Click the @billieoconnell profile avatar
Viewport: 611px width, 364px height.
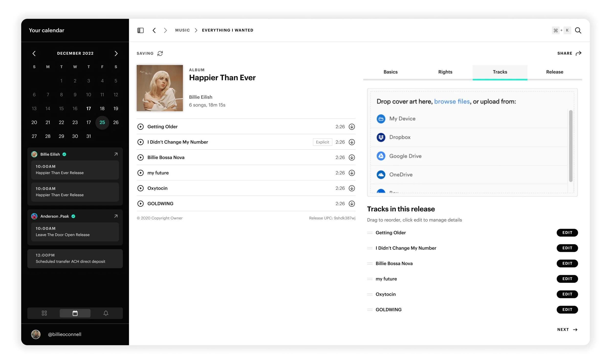click(x=36, y=334)
